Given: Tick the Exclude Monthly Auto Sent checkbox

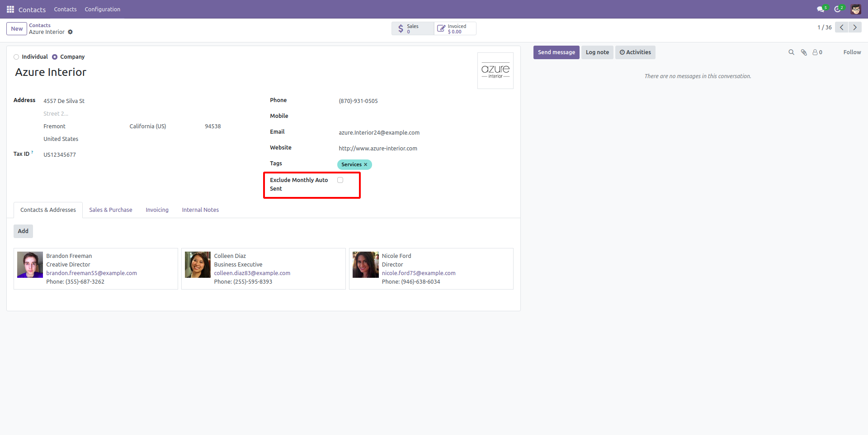Looking at the screenshot, I should point(340,180).
